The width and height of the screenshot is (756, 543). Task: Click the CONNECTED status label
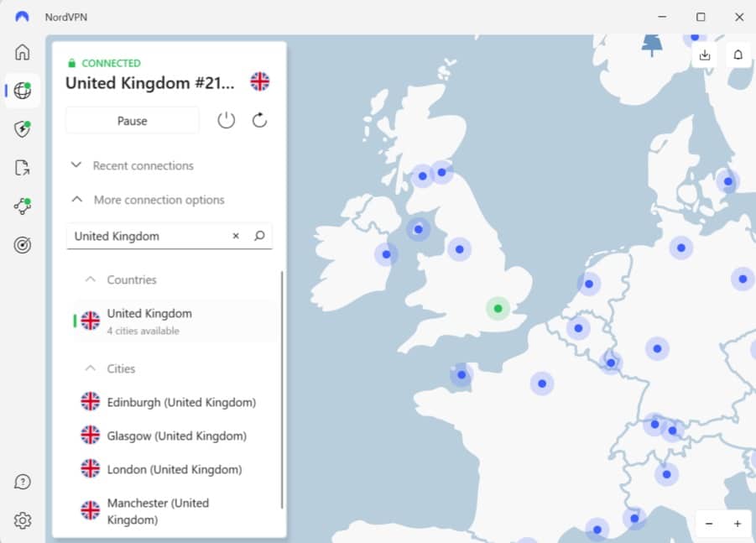(x=111, y=63)
